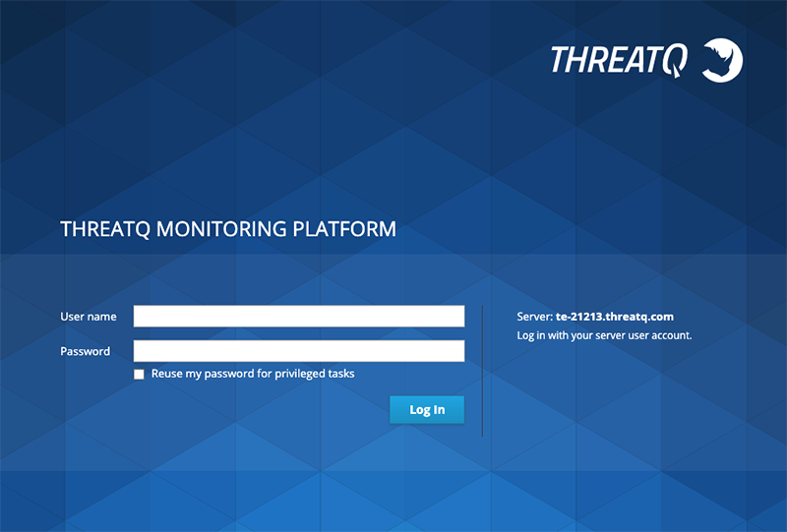Click 'Log in with your server user account.' text
The image size is (787, 532).
[604, 335]
